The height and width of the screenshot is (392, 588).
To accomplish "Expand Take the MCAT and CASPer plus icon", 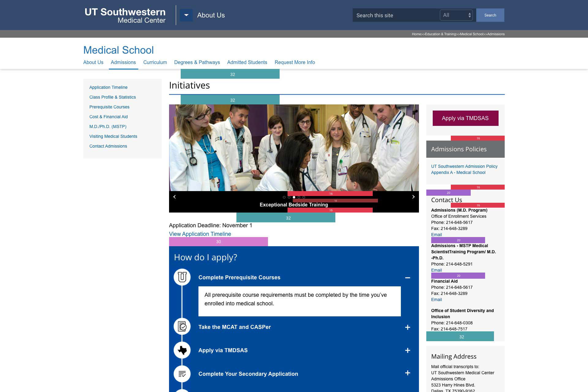I will [x=408, y=327].
